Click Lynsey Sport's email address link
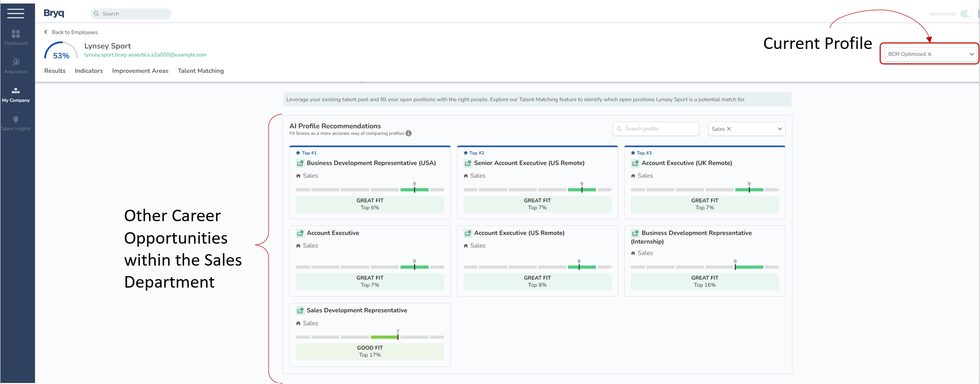This screenshot has height=384, width=980. click(145, 55)
